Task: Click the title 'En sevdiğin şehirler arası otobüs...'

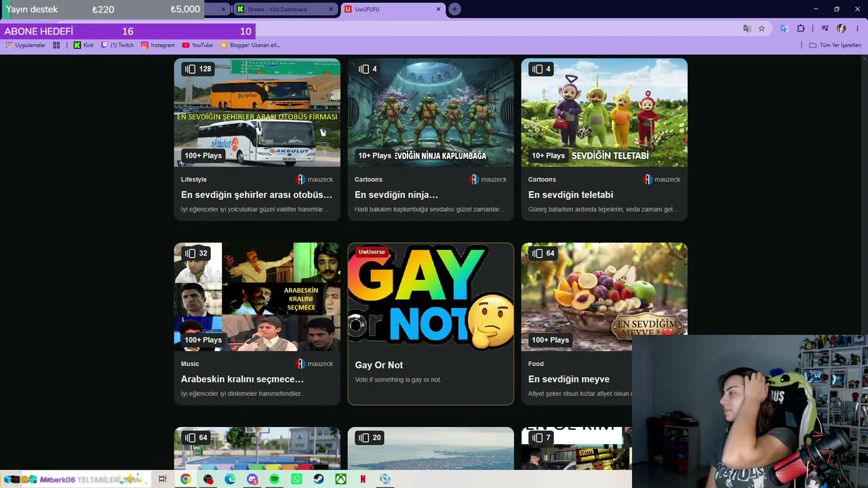Action: coord(256,195)
